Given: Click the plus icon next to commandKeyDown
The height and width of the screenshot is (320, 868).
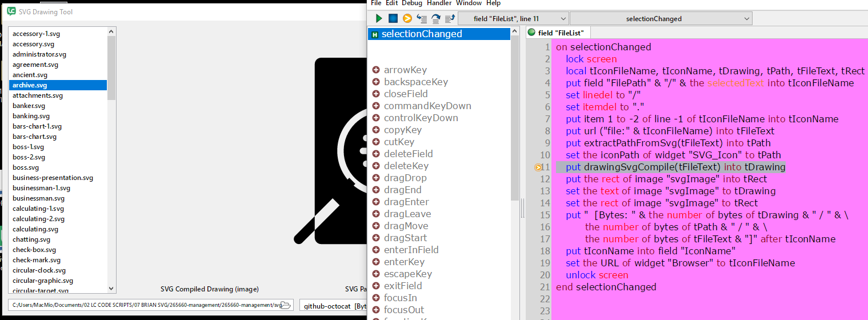Looking at the screenshot, I should coord(376,106).
